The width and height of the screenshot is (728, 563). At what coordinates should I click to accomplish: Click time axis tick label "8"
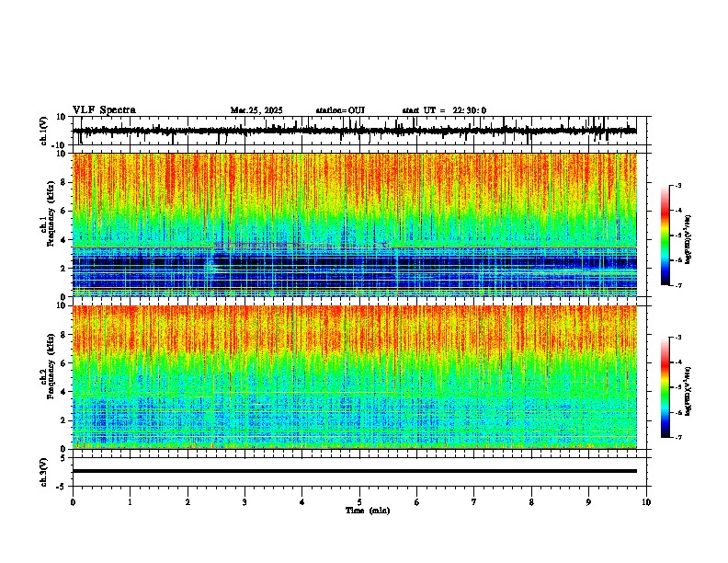pos(531,502)
